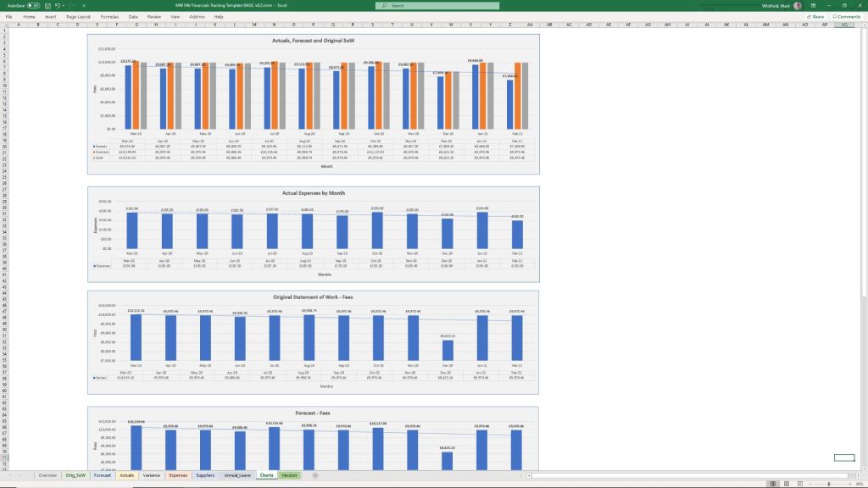Image resolution: width=868 pixels, height=488 pixels.
Task: Click the Ribbon Display Options icon
Action: [x=815, y=5]
